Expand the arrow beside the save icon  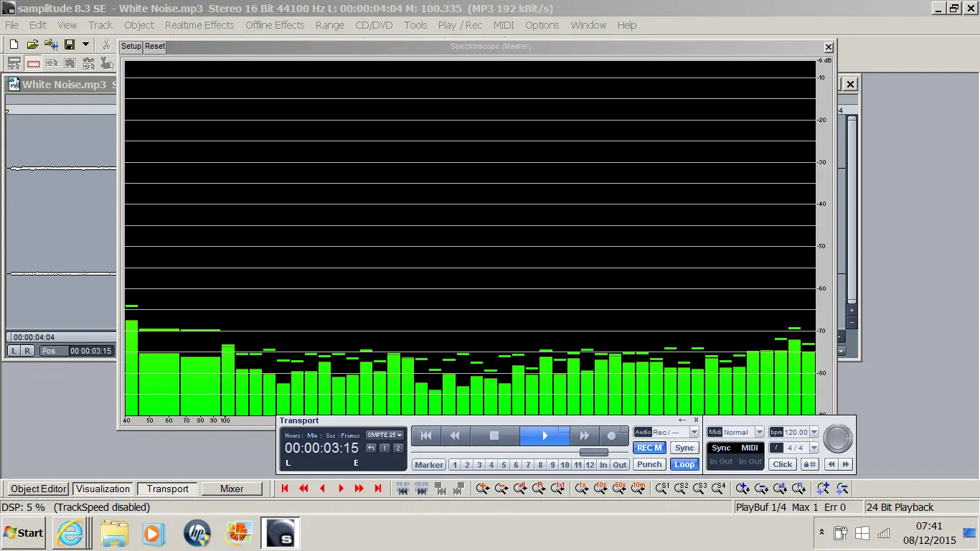pyautogui.click(x=85, y=44)
